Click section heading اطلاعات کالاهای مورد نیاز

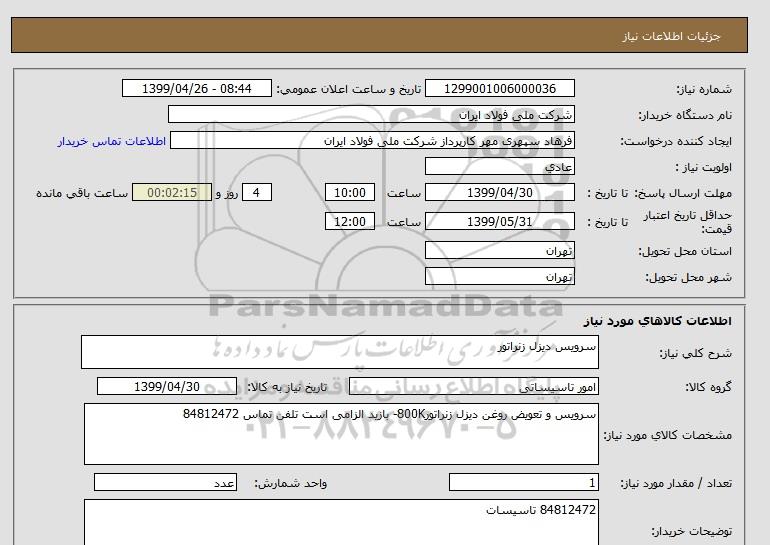click(658, 321)
